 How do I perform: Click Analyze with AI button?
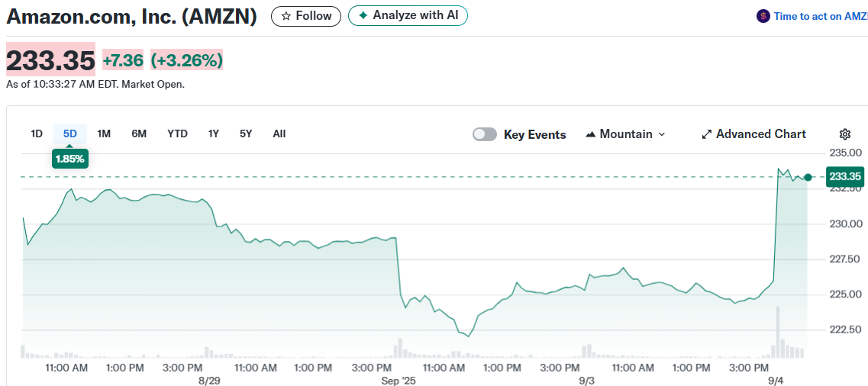click(408, 15)
